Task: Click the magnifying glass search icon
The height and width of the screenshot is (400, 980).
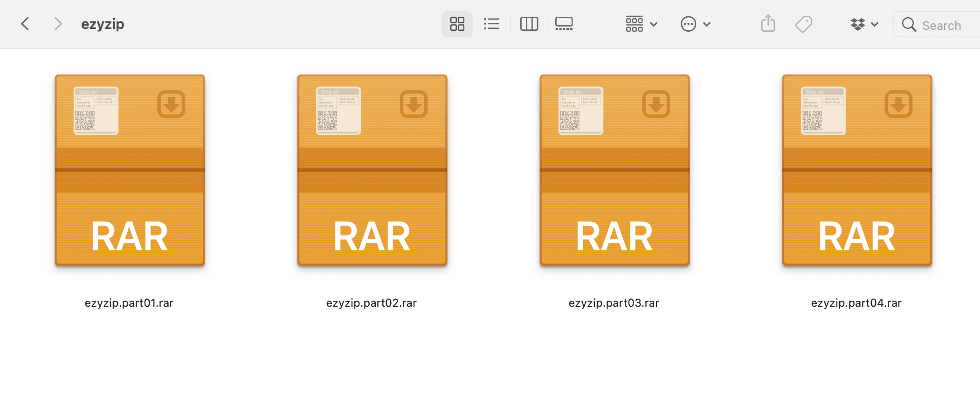Action: (x=909, y=24)
